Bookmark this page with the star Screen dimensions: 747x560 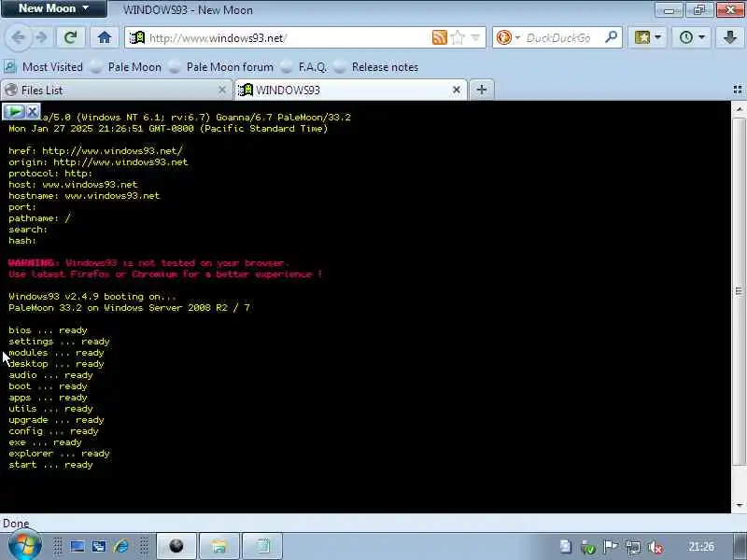click(x=458, y=37)
